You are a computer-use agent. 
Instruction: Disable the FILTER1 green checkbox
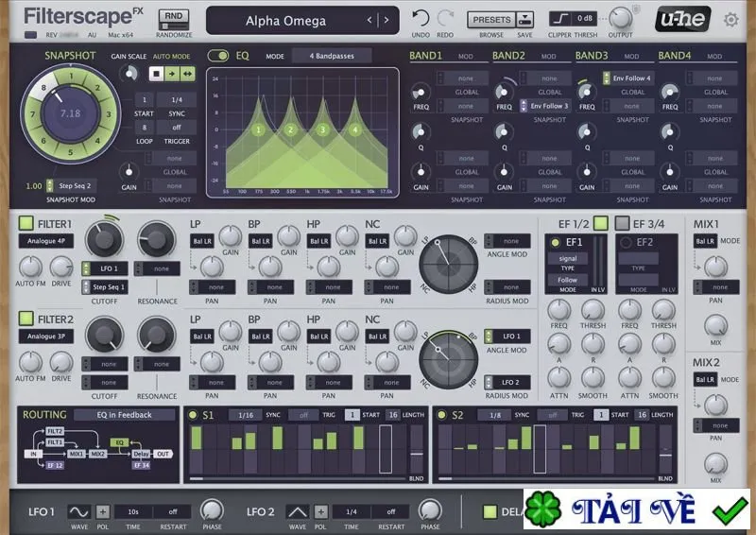pos(26,223)
